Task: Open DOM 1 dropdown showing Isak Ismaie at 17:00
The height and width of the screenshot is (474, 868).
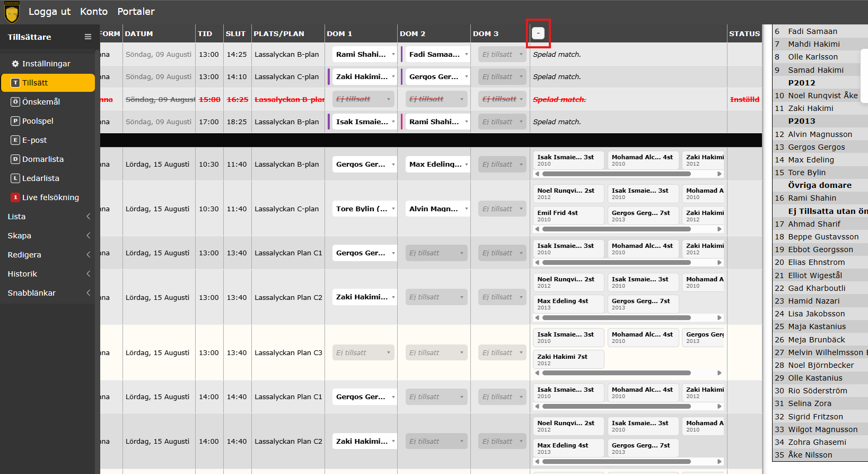Action: click(364, 122)
